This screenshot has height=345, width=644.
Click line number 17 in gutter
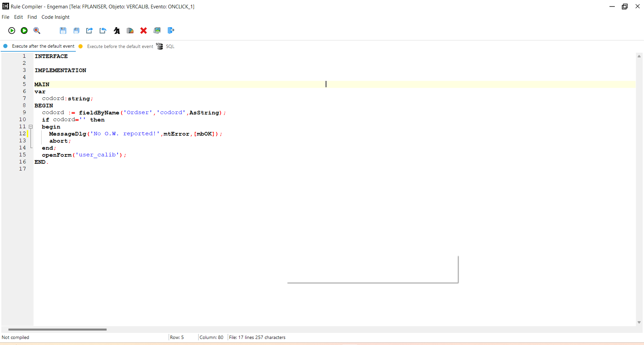pyautogui.click(x=22, y=169)
